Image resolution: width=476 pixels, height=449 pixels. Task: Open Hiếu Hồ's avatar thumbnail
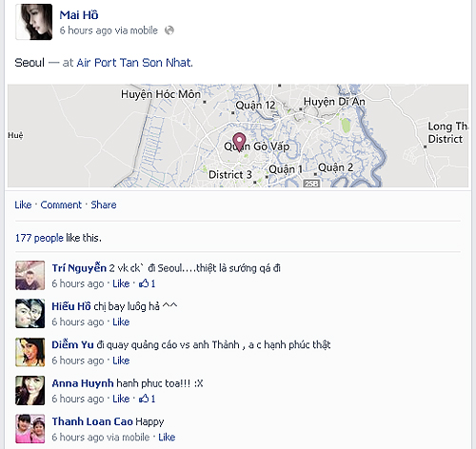pyautogui.click(x=30, y=313)
